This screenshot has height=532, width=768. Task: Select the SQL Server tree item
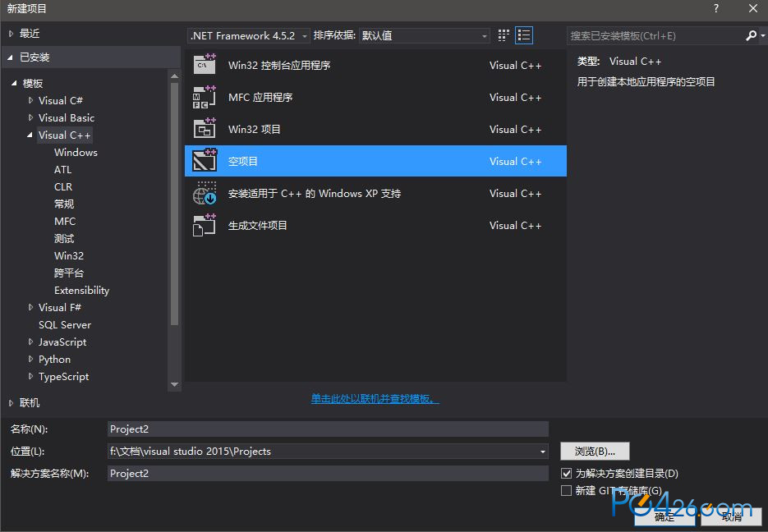(x=65, y=324)
